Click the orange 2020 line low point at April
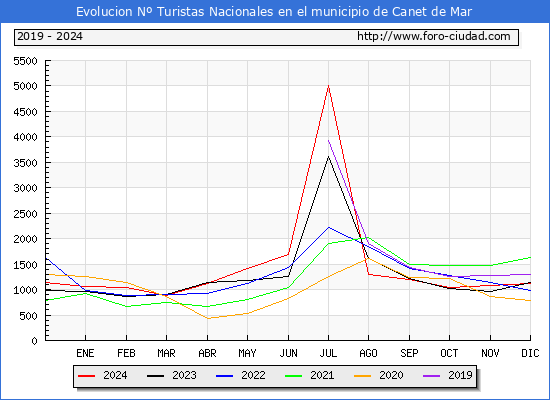This screenshot has width=550, height=400. (x=208, y=318)
